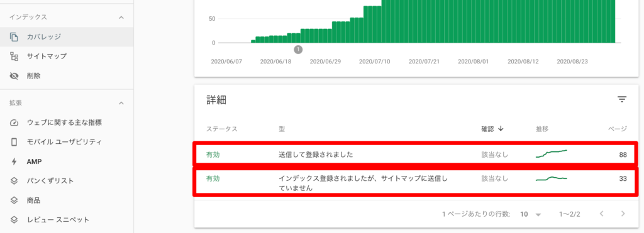Click モバイル ユーザビリティ phone icon

click(14, 142)
